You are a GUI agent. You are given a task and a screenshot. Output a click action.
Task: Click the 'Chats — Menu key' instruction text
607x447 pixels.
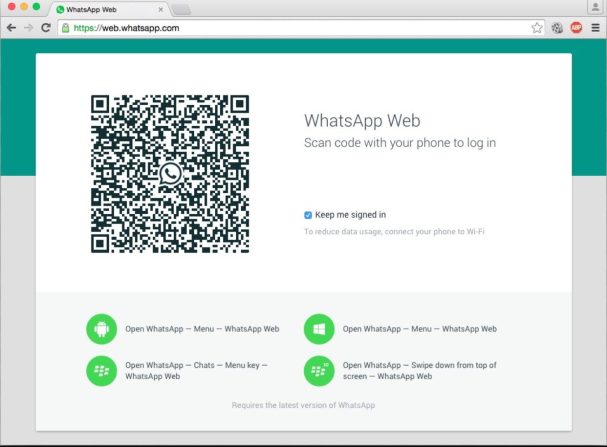[196, 371]
